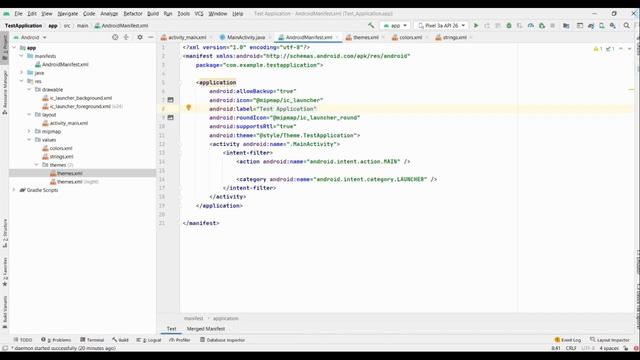Click the gutter image icon beside android:icon line
The image size is (640, 360).
[x=171, y=100]
